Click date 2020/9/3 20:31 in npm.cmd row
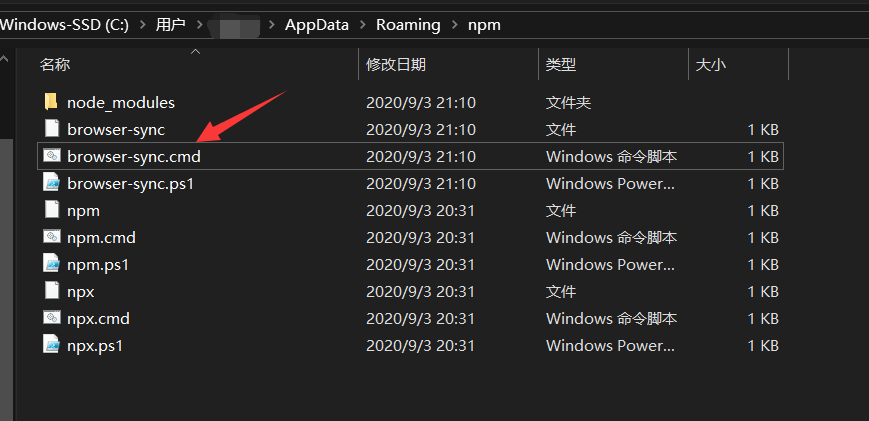869x421 pixels. coord(420,238)
